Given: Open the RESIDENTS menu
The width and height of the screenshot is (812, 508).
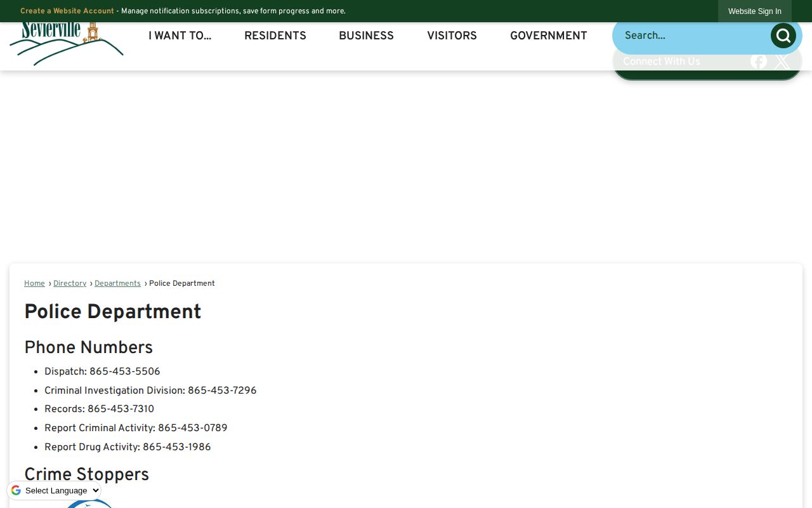Looking at the screenshot, I should [275, 36].
